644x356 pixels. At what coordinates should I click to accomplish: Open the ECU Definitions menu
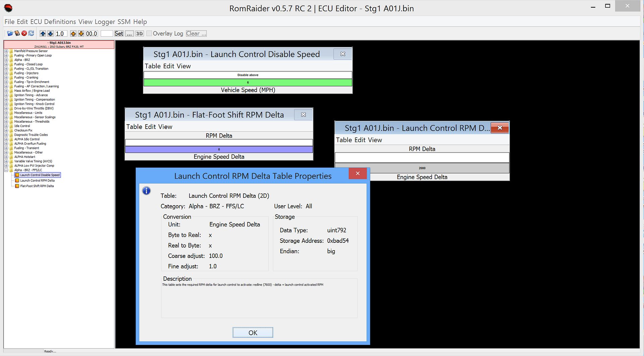53,22
